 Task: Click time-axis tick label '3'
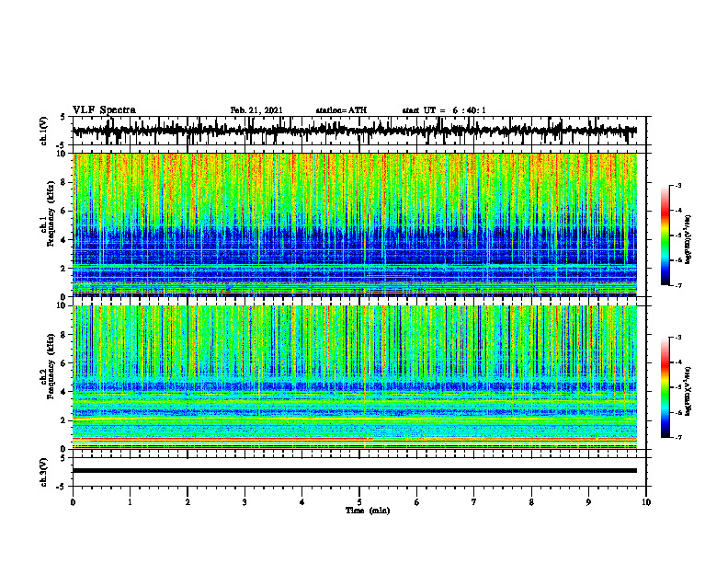pyautogui.click(x=245, y=502)
